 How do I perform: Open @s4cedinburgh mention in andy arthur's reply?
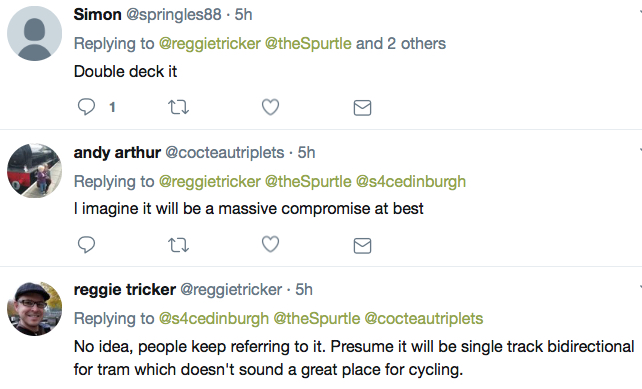(411, 181)
